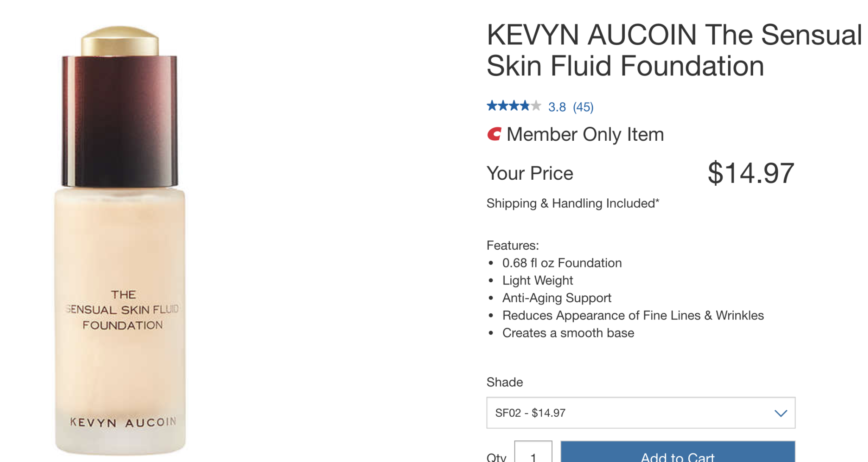
Task: Click the Add to Cart button
Action: point(678,452)
